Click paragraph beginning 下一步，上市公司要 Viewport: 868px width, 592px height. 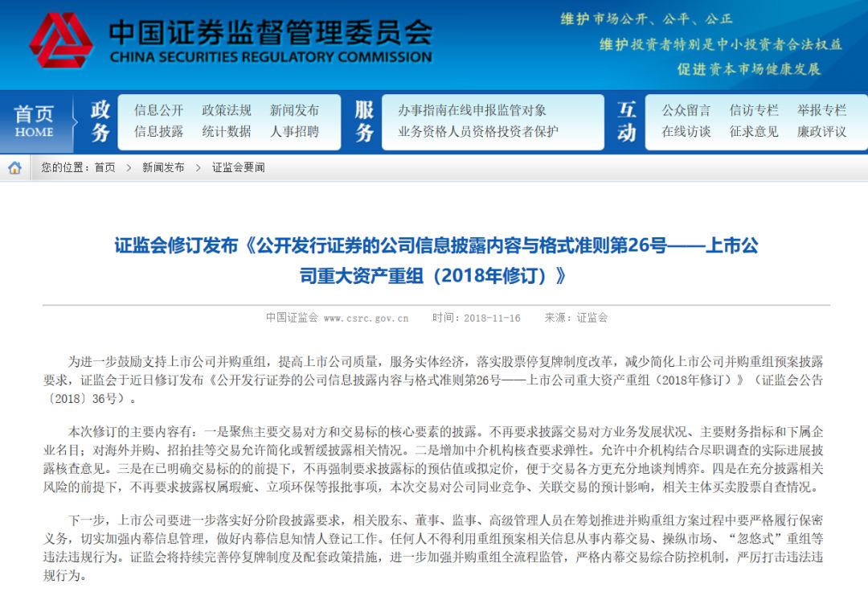(x=433, y=548)
